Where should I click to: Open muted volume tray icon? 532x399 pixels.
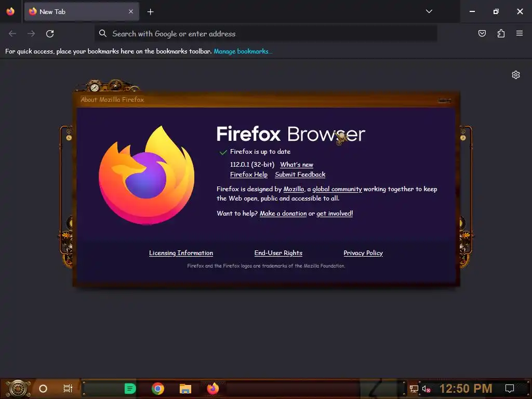click(426, 389)
